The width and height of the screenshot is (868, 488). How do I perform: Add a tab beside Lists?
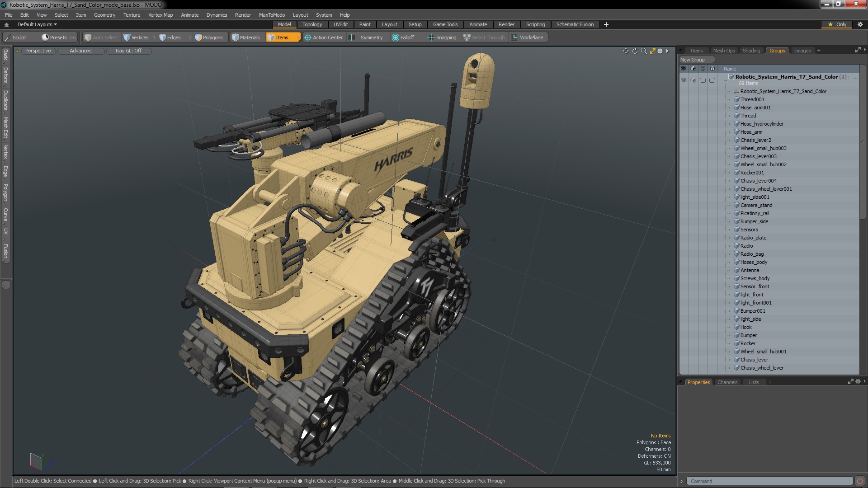770,382
